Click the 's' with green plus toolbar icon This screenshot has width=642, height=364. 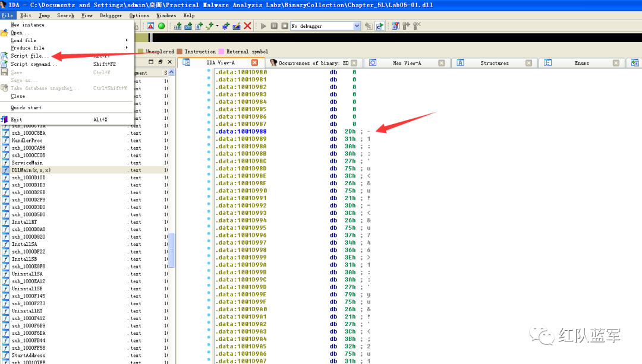pos(210,26)
